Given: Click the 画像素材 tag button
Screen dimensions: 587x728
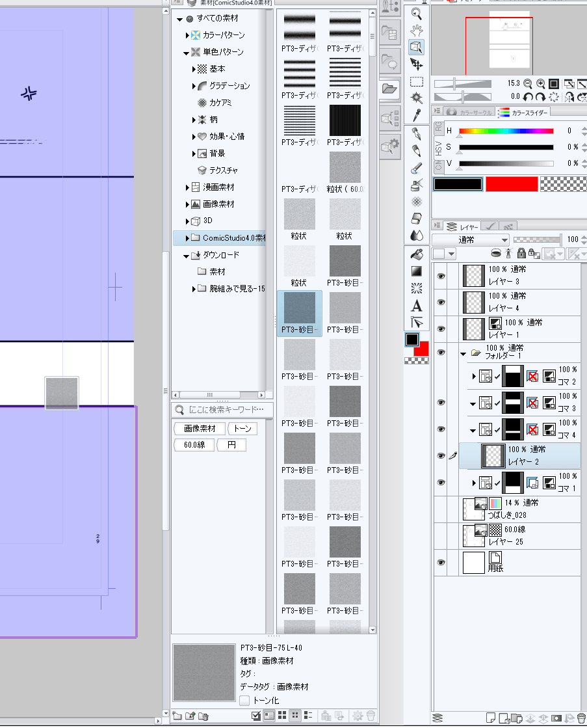Looking at the screenshot, I should (200, 429).
